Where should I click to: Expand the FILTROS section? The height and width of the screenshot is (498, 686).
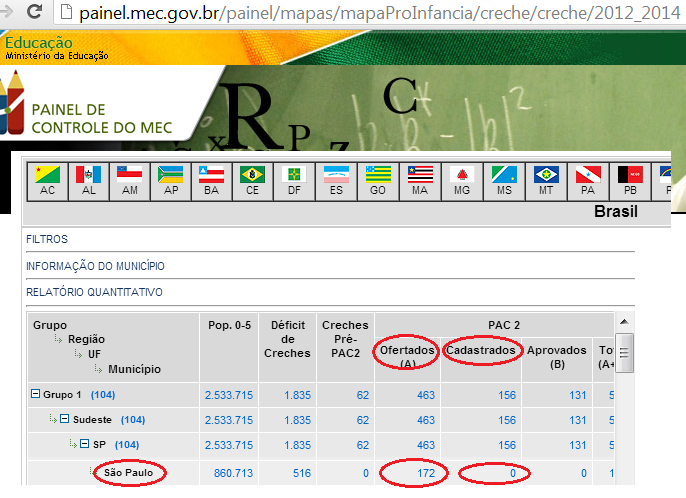[47, 239]
